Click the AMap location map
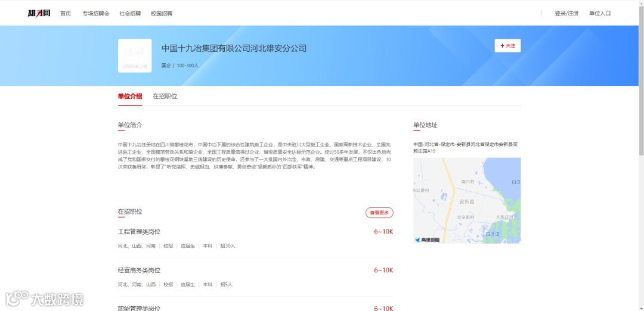The height and width of the screenshot is (311, 644). pyautogui.click(x=467, y=201)
